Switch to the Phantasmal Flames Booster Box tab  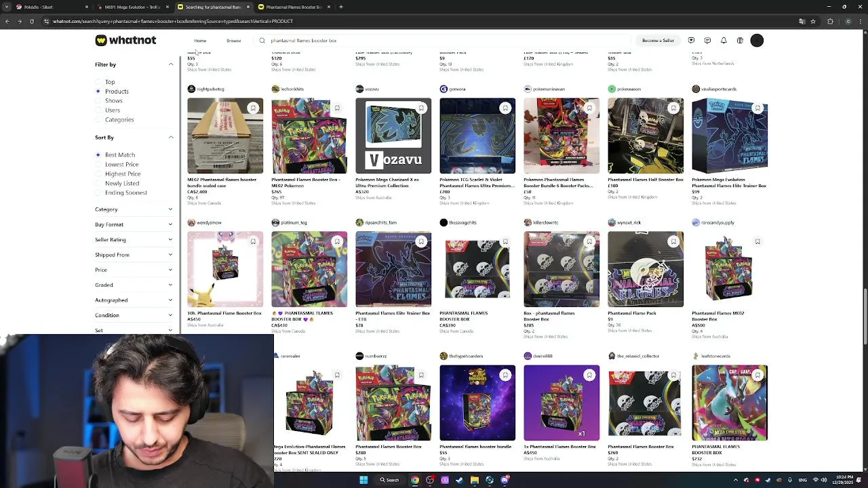294,7
